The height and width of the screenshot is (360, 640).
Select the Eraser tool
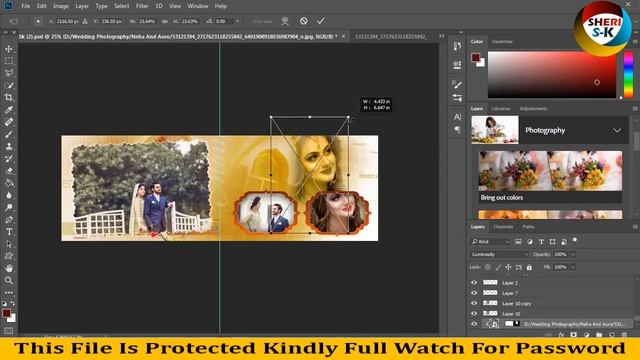click(x=9, y=171)
